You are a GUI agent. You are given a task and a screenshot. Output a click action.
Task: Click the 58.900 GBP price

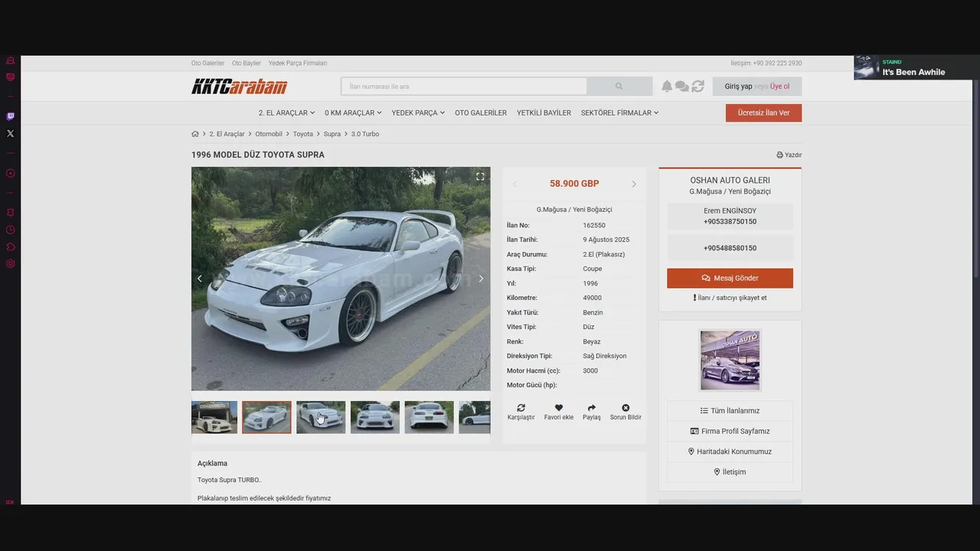[574, 184]
